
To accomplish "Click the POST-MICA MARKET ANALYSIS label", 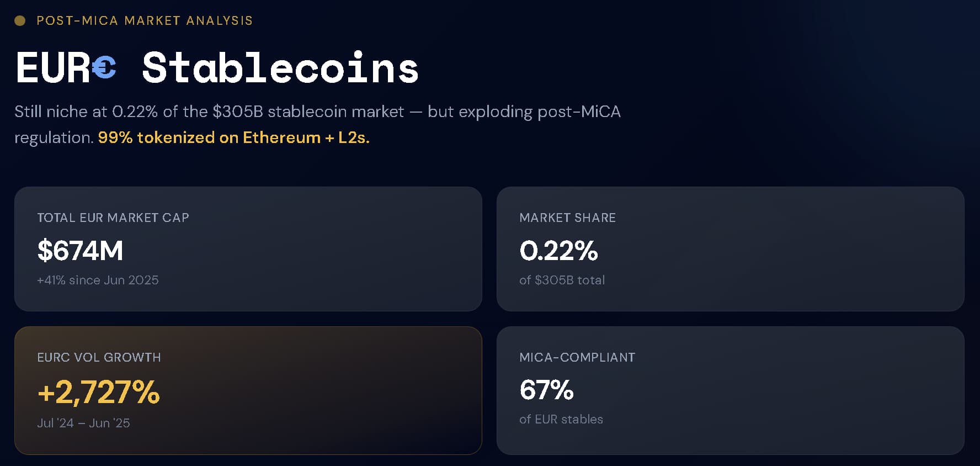I will pos(144,21).
